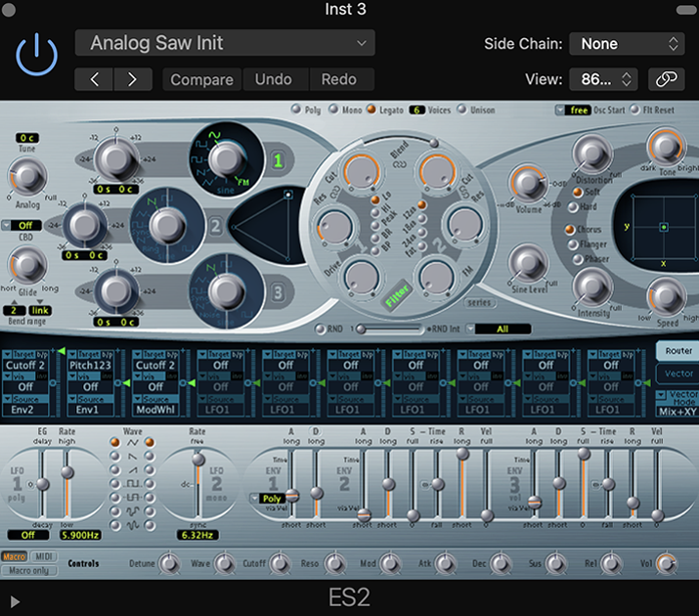The image size is (699, 616).
Task: Click the Undo button
Action: pyautogui.click(x=274, y=79)
